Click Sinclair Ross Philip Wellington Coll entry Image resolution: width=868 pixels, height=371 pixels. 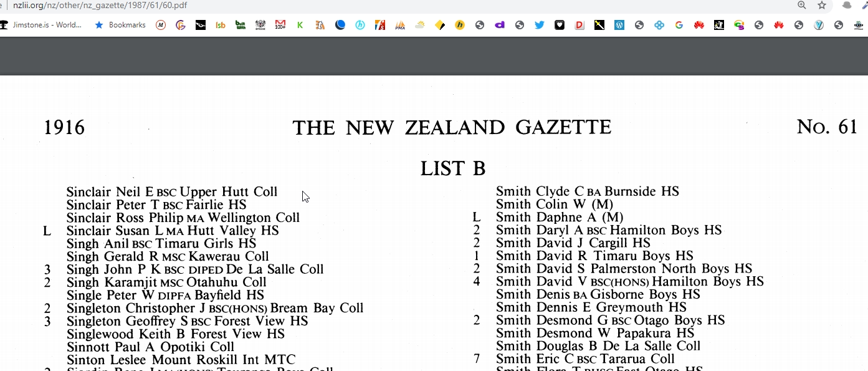(x=183, y=218)
